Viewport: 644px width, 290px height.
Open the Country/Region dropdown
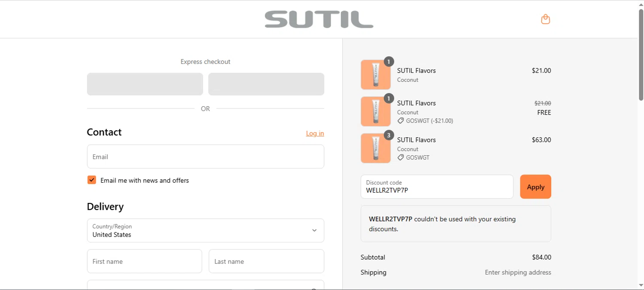(206, 230)
